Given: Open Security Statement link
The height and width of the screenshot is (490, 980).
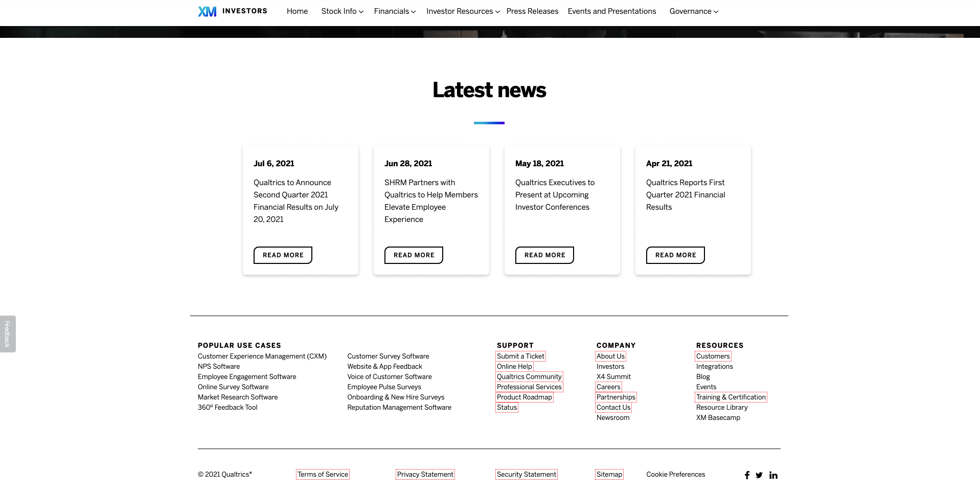Looking at the screenshot, I should pyautogui.click(x=527, y=475).
